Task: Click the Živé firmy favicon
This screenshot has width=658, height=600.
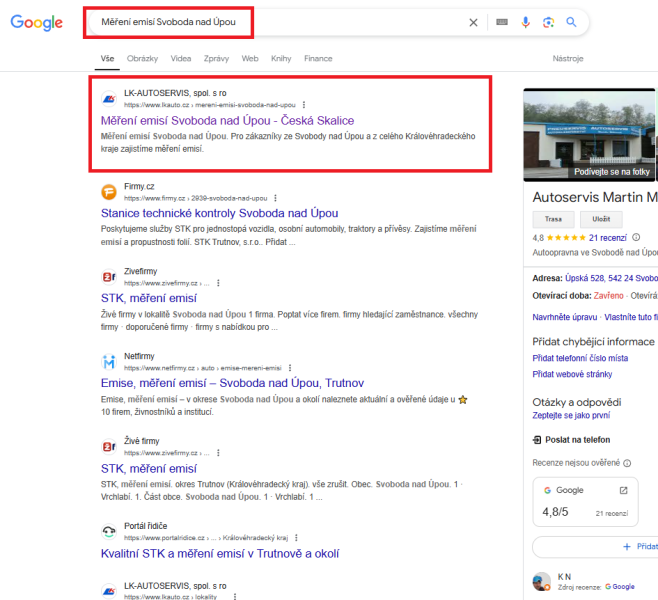Action: 109,447
